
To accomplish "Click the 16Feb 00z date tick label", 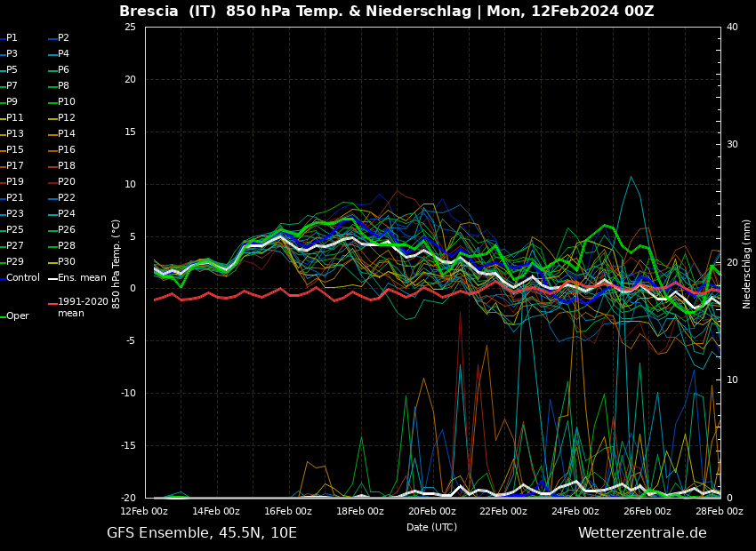I will (288, 512).
